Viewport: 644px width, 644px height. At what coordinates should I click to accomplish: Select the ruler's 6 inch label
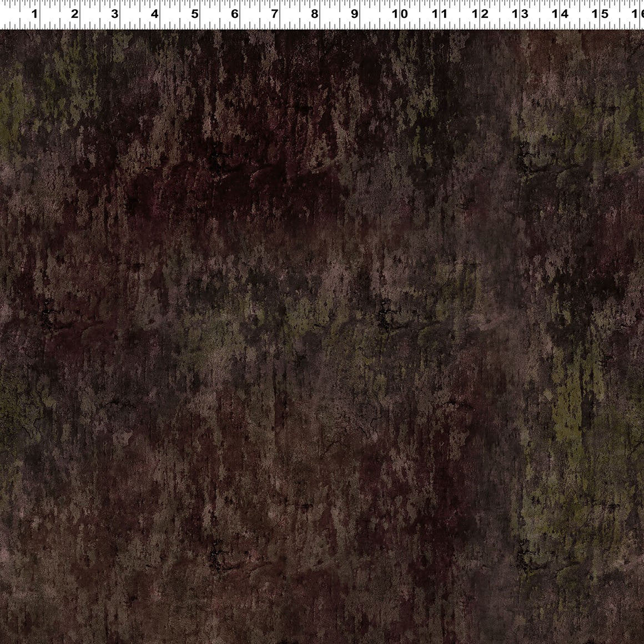pos(234,14)
